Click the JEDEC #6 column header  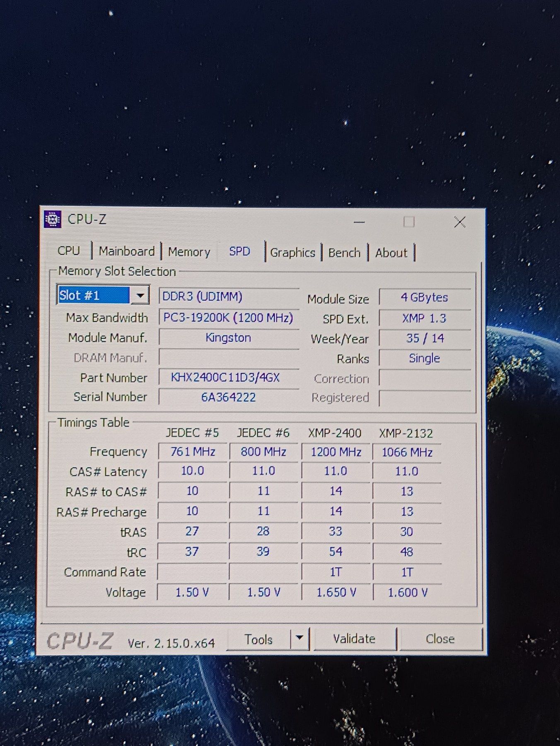263,433
